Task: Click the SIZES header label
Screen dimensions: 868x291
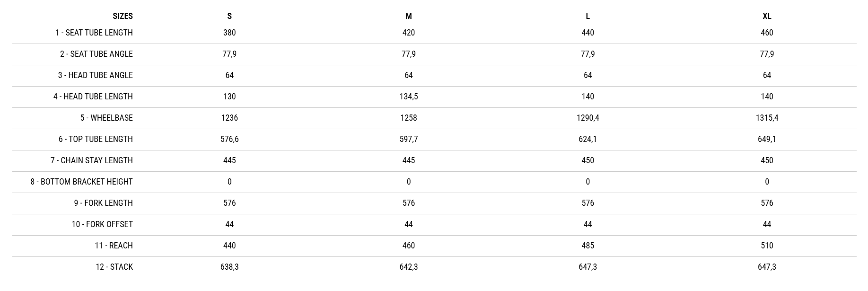Action: tap(123, 16)
